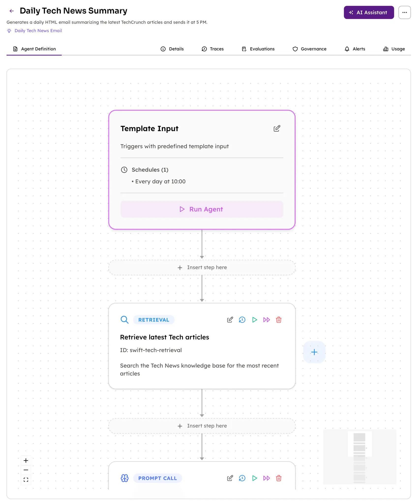Switch to the Agent Definition tab
This screenshot has width=420, height=504.
point(34,49)
